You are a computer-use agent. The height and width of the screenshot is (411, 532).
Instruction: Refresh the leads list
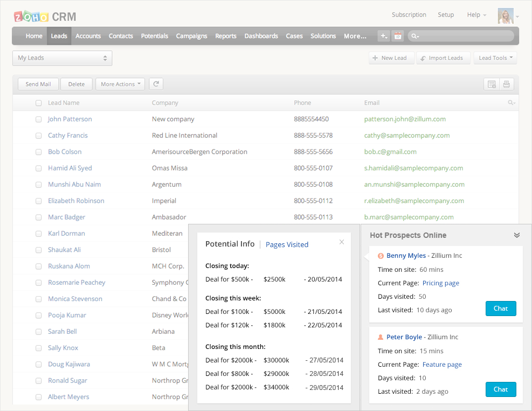click(x=156, y=84)
